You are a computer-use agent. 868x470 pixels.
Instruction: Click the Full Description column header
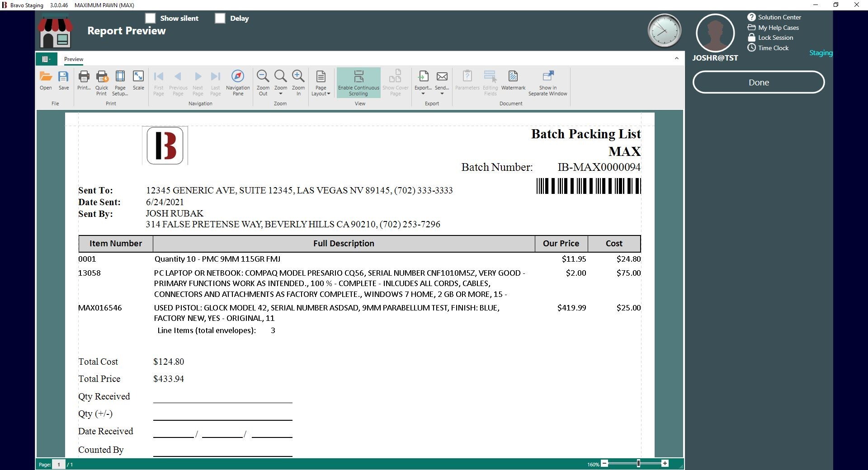click(x=344, y=244)
